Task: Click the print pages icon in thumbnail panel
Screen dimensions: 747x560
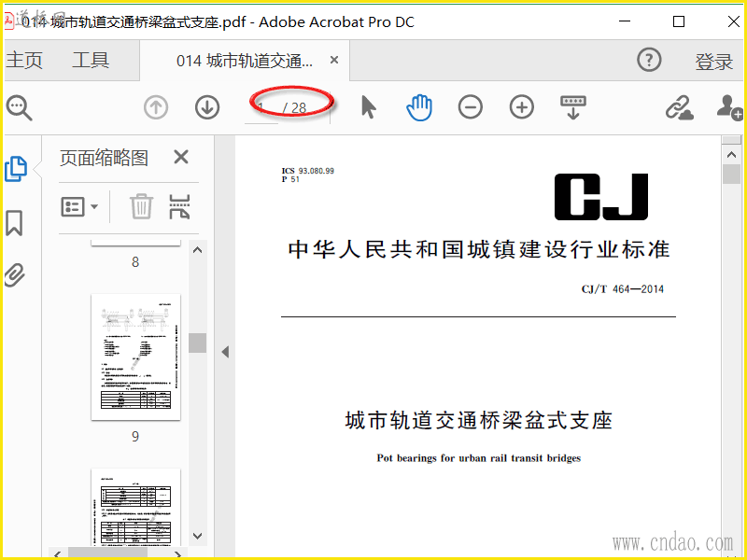Action: [x=179, y=206]
